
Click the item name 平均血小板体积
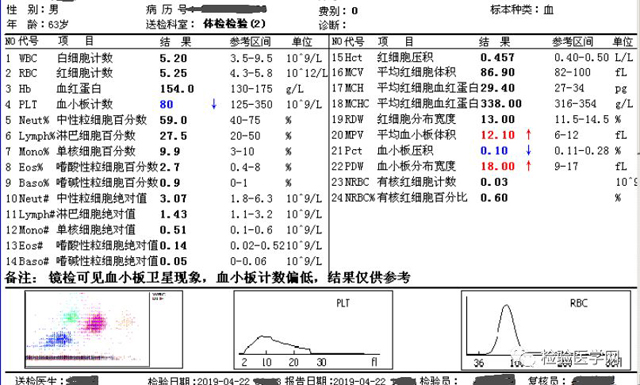416,135
